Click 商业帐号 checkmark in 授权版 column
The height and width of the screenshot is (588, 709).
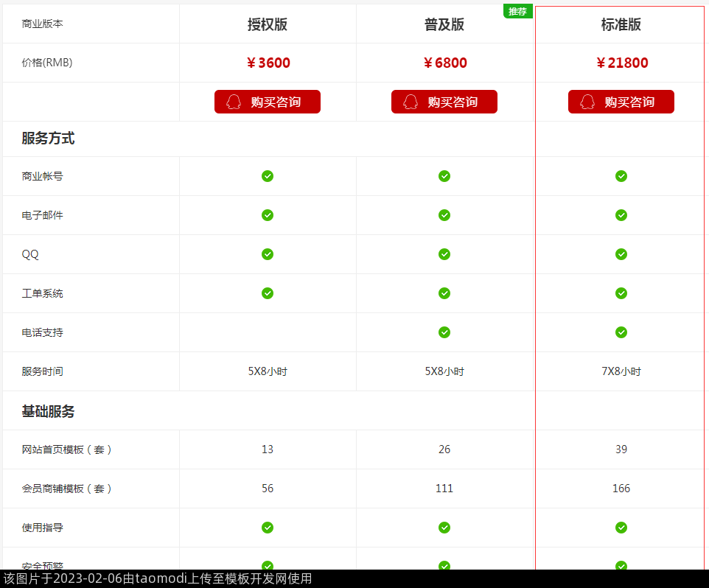click(268, 176)
